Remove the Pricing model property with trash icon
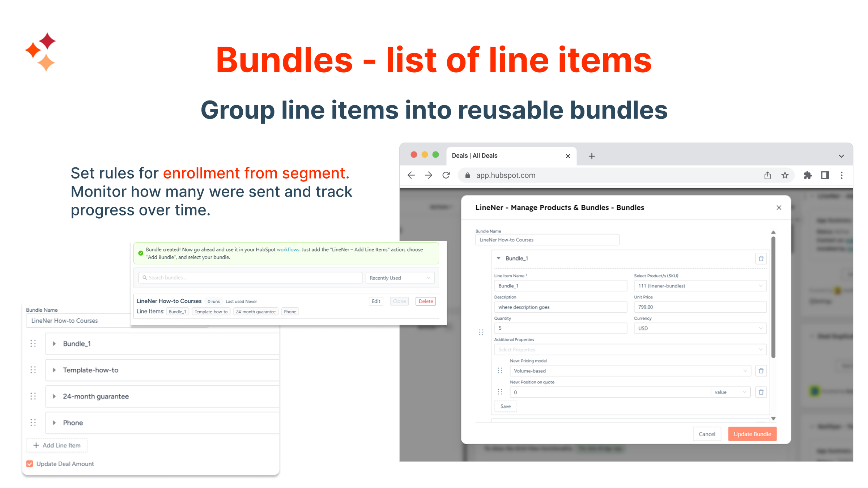Viewport: 868px width, 488px height. pos(761,371)
